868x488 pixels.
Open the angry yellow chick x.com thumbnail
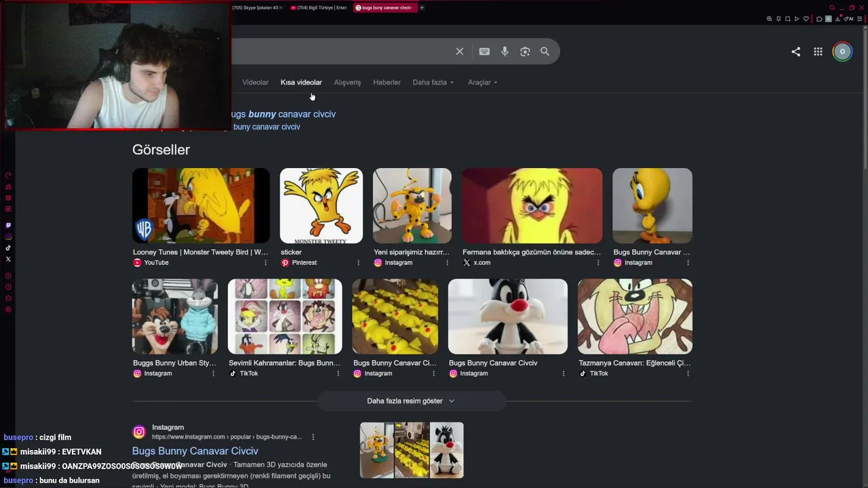coord(532,205)
